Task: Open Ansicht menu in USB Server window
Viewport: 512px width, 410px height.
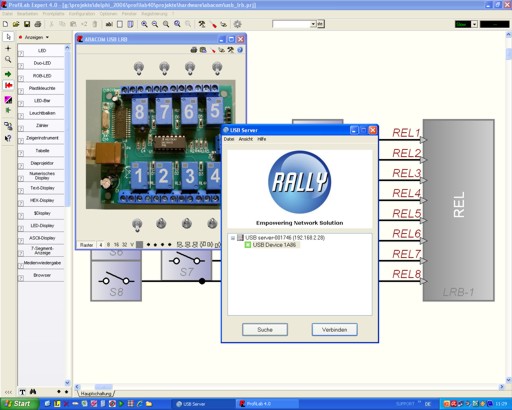Action: point(246,139)
